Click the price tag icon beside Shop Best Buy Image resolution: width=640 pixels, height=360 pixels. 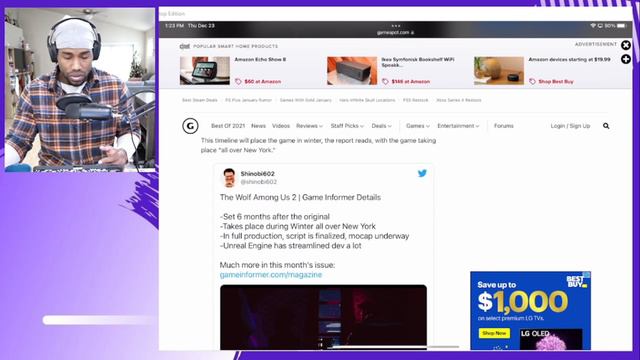tap(532, 82)
